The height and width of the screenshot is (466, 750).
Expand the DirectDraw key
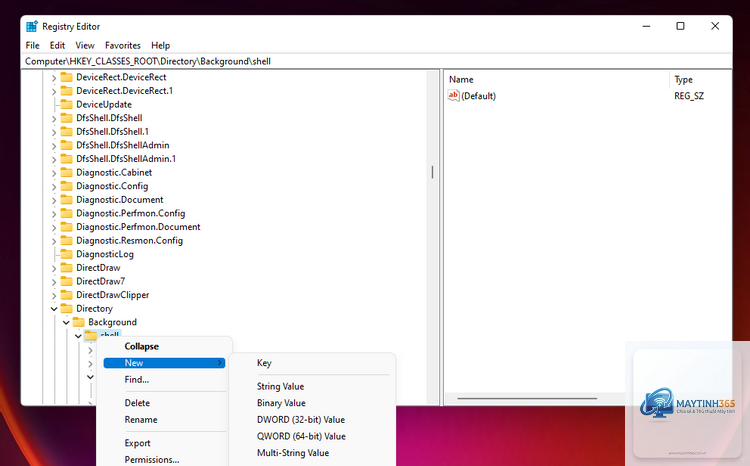pyautogui.click(x=54, y=268)
